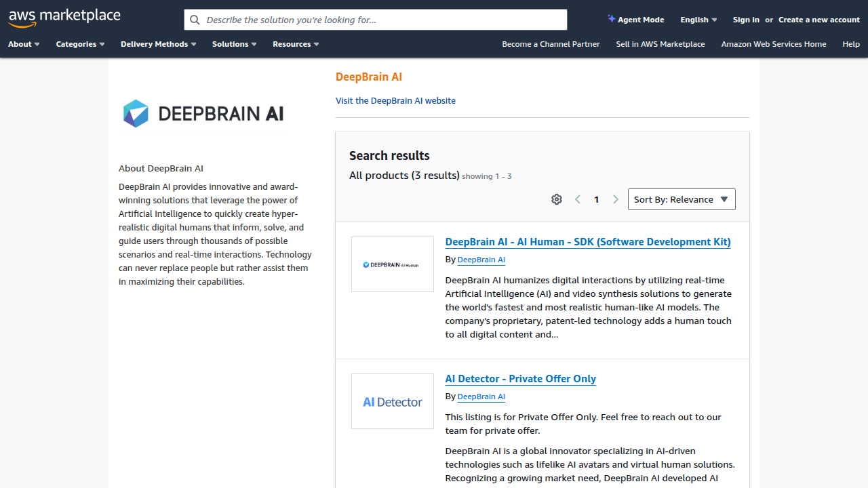Expand the Solutions menu
Image resolution: width=868 pixels, height=488 pixels.
click(235, 44)
